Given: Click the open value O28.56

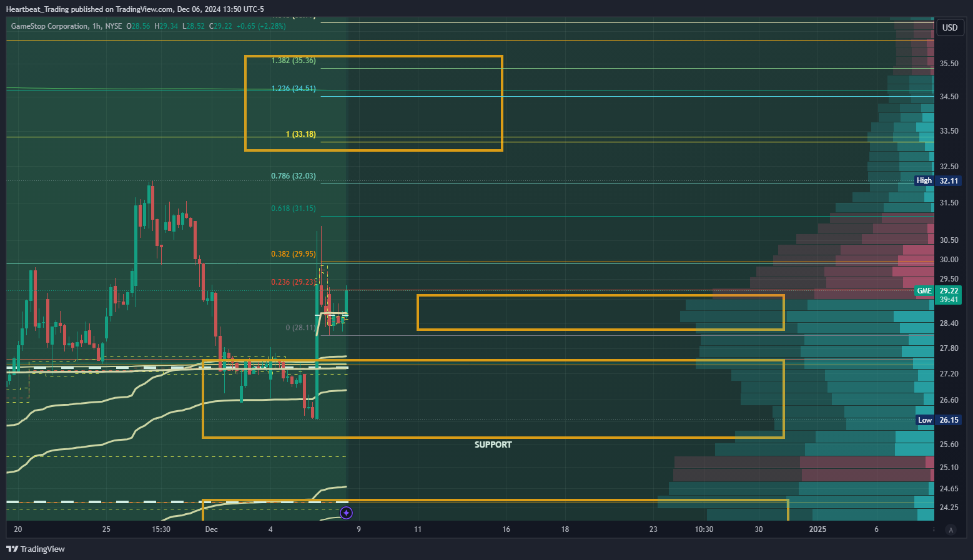Looking at the screenshot, I should (139, 26).
